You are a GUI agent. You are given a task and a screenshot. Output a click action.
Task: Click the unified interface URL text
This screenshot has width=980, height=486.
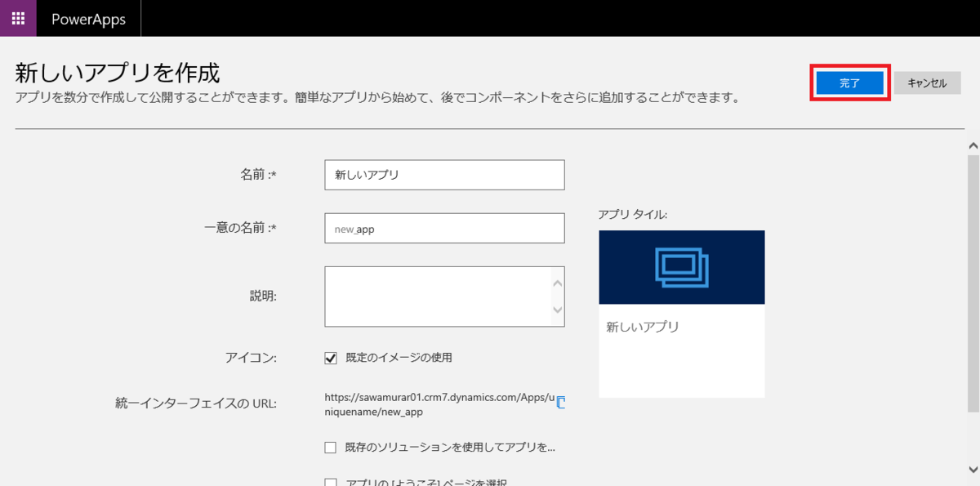pyautogui.click(x=439, y=404)
